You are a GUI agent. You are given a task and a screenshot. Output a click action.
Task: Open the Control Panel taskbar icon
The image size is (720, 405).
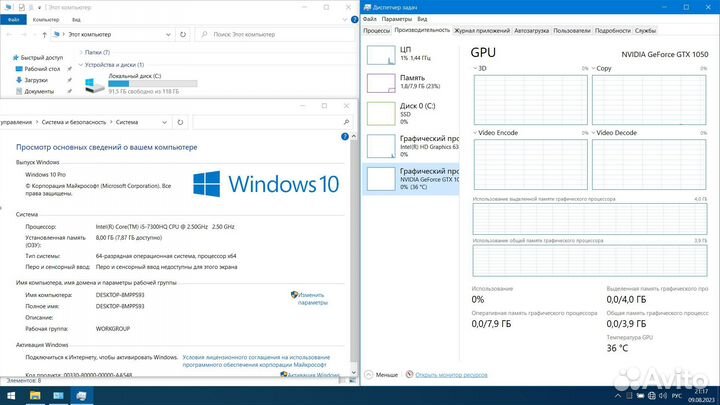pyautogui.click(x=58, y=396)
